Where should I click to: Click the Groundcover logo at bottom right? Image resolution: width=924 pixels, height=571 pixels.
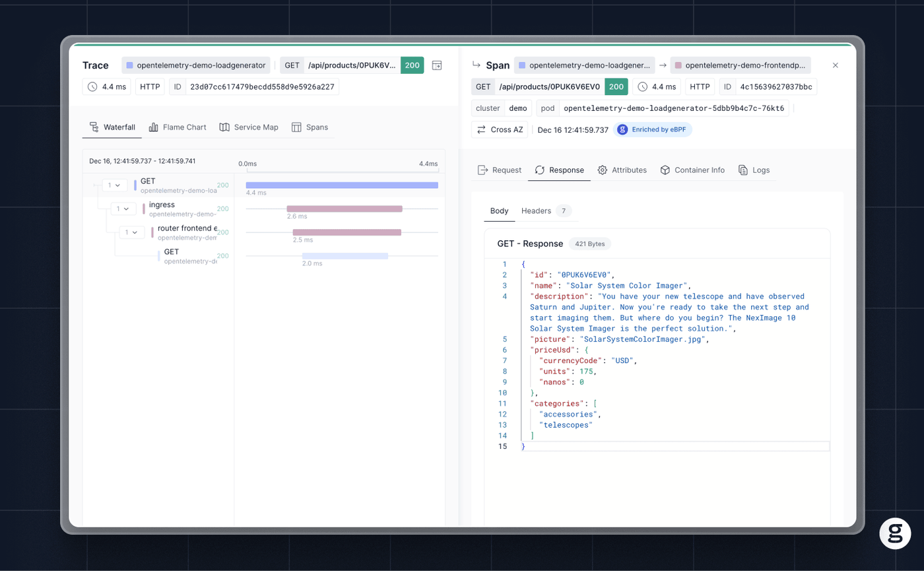click(x=895, y=533)
